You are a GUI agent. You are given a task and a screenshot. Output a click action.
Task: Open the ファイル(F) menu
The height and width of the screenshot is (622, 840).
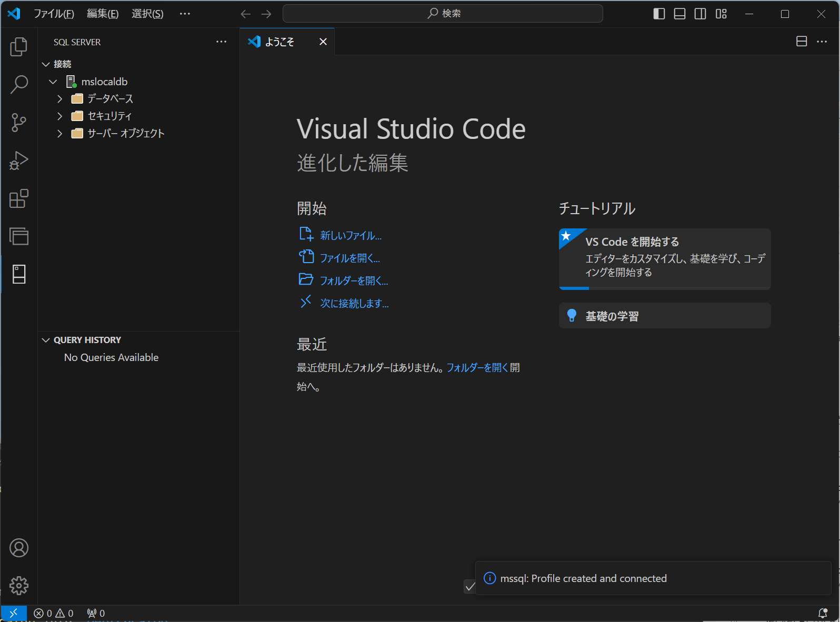[x=54, y=14]
